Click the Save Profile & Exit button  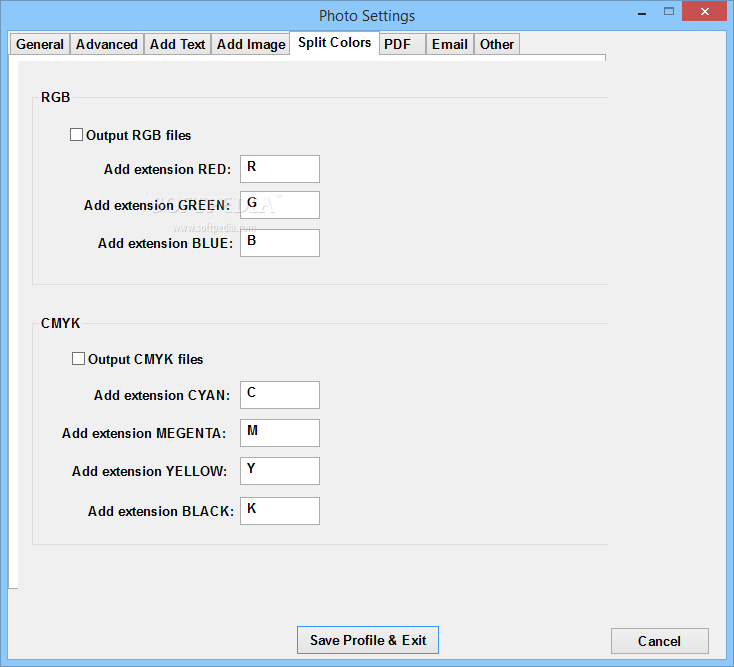[368, 640]
